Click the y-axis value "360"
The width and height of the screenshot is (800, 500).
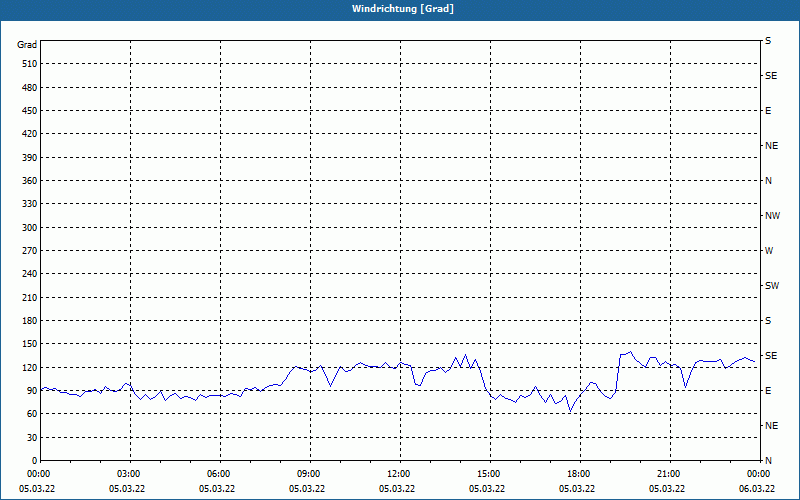pos(30,181)
